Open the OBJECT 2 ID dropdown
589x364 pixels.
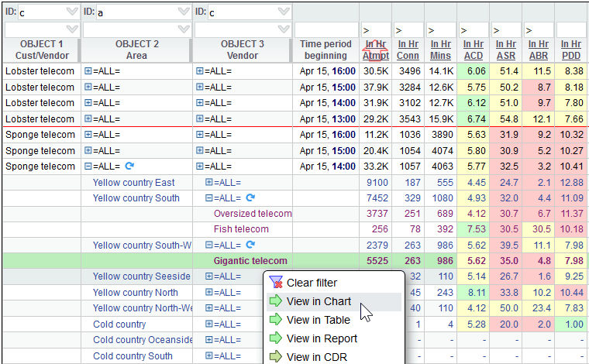click(182, 12)
